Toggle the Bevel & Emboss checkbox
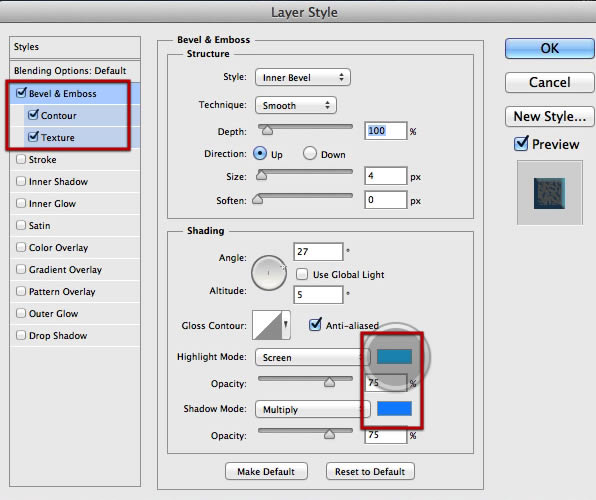596x500 pixels. (21, 92)
